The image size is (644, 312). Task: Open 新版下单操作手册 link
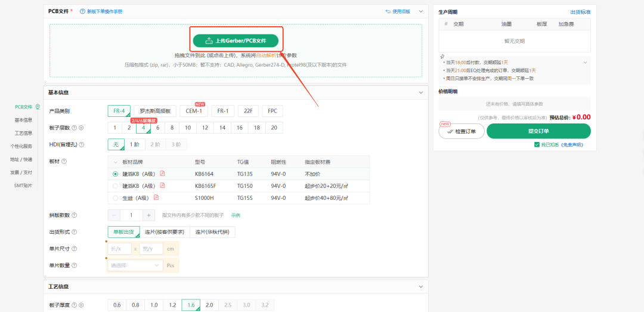104,11
